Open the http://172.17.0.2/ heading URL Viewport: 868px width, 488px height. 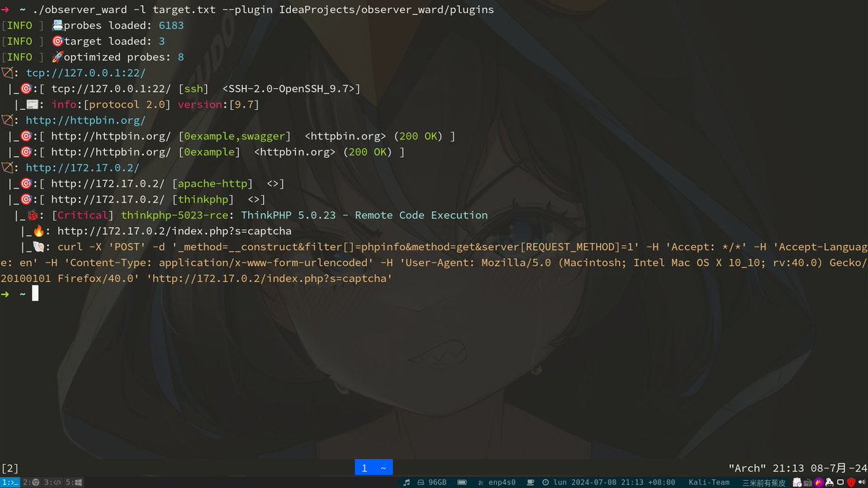[83, 168]
